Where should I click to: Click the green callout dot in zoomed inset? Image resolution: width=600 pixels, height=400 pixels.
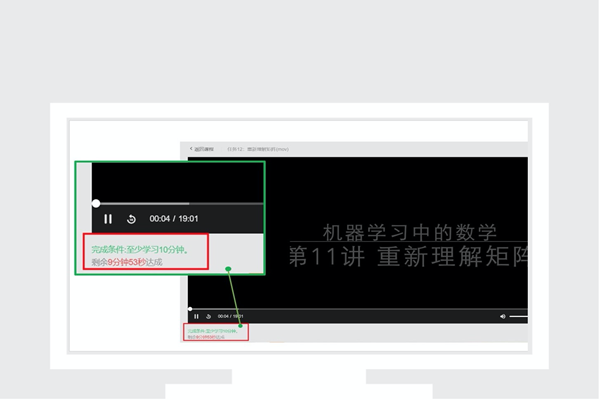pos(228,268)
